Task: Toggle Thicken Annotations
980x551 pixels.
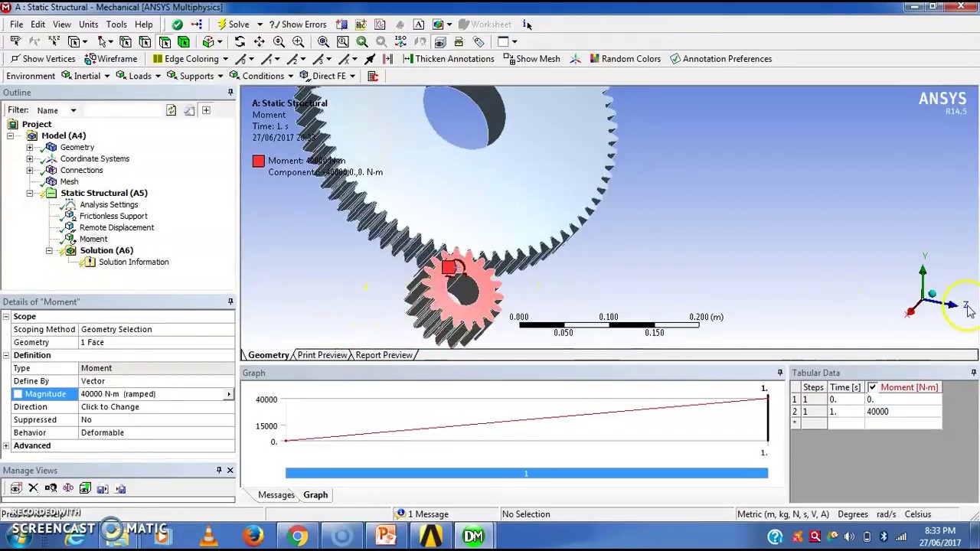Action: point(448,59)
